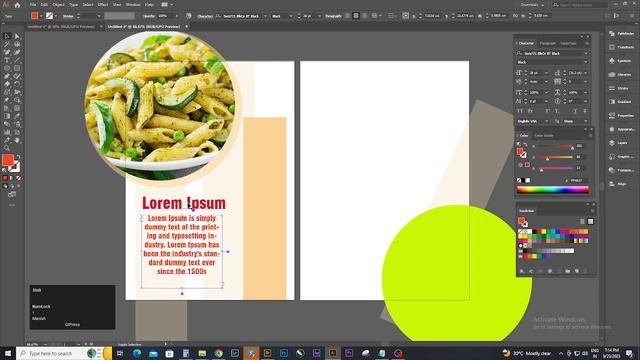The height and width of the screenshot is (360, 640).
Task: Select the Rectangle tool in toolbar
Action: point(17,68)
